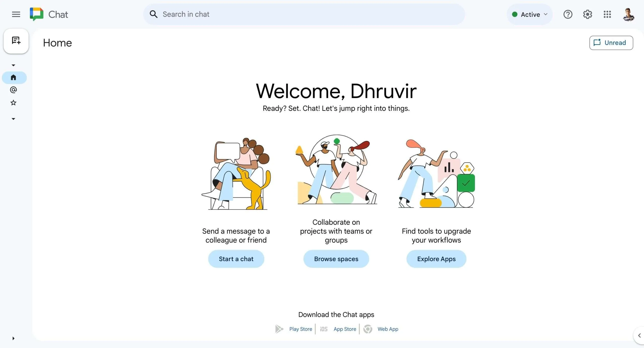Focus the Search in chat field
Screen dimensions: 644x348
pyautogui.click(x=304, y=14)
